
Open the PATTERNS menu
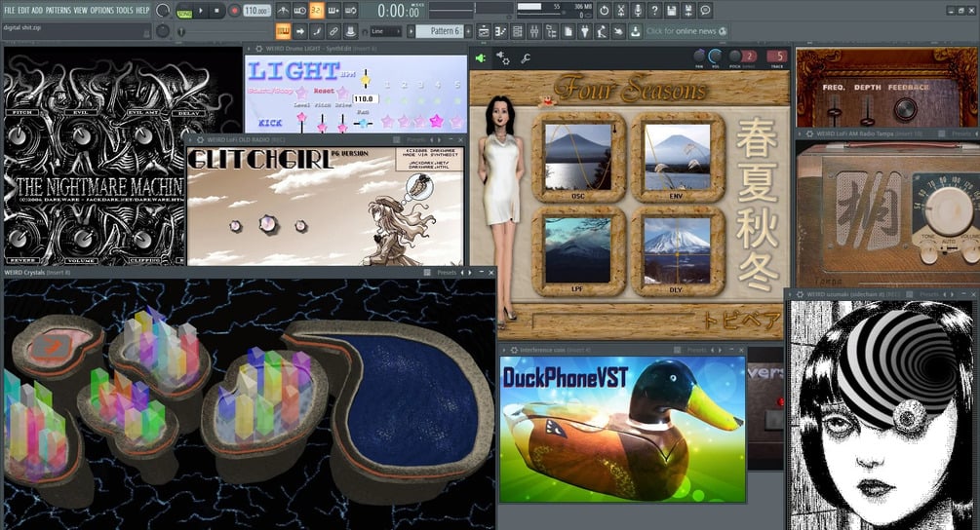(59, 11)
